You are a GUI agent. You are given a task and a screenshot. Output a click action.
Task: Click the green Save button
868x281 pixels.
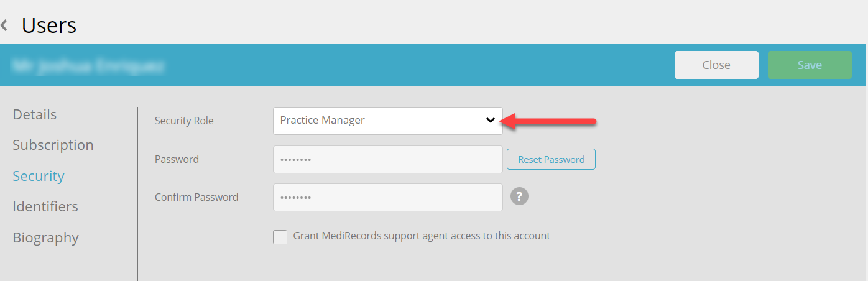click(810, 65)
